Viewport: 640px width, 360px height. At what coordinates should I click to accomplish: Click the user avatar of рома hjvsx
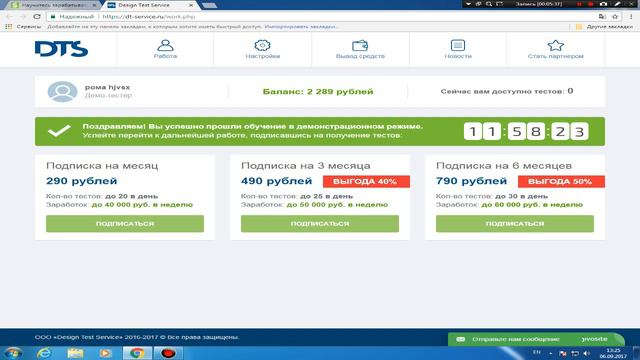[x=62, y=91]
